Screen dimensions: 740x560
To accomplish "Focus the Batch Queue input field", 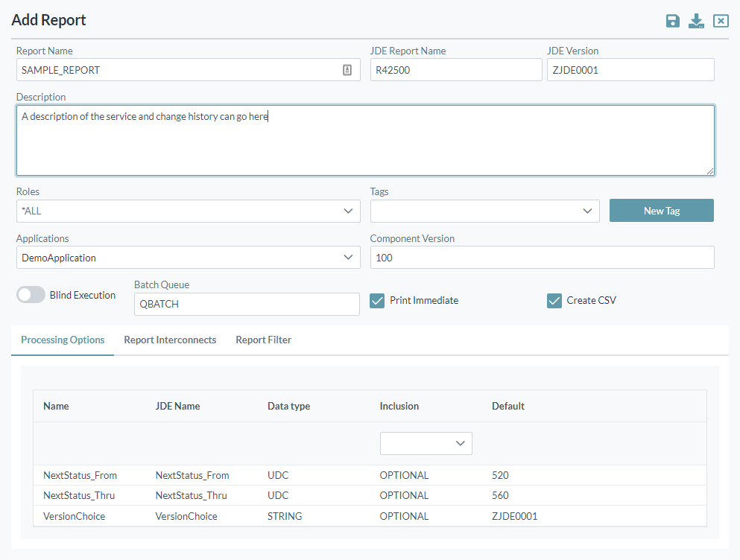I will pyautogui.click(x=247, y=304).
